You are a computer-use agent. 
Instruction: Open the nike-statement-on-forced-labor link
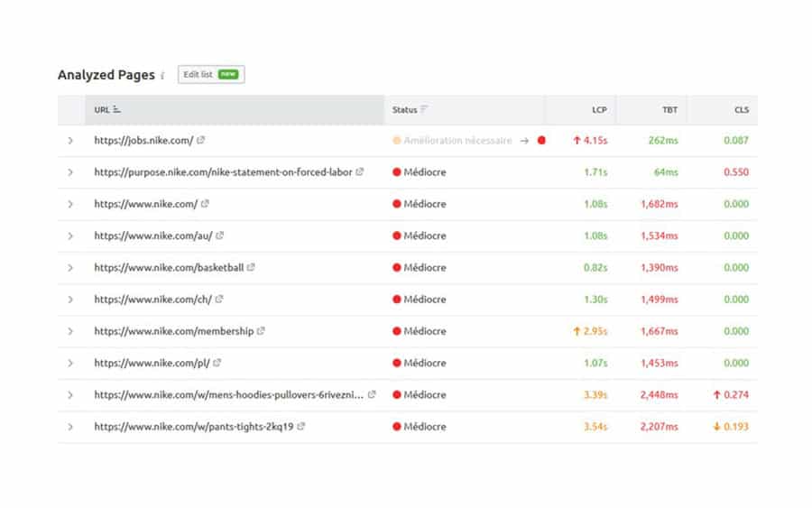223,172
